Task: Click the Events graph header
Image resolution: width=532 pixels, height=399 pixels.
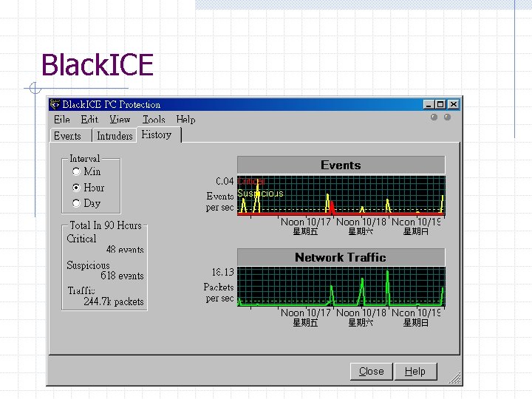Action: pos(341,165)
